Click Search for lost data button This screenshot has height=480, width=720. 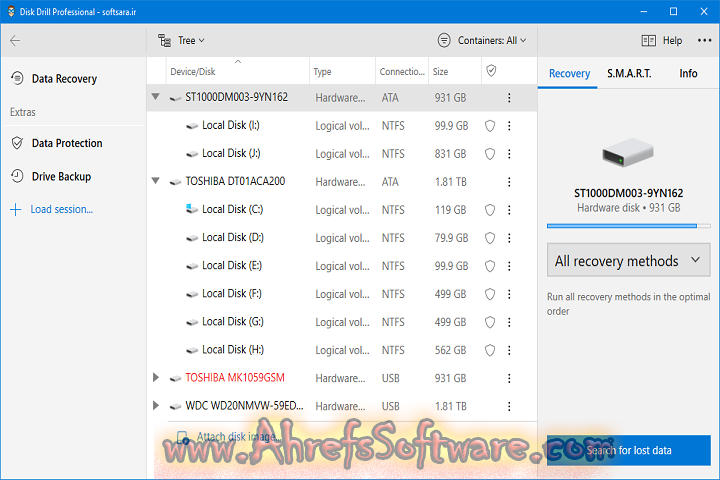tap(628, 450)
